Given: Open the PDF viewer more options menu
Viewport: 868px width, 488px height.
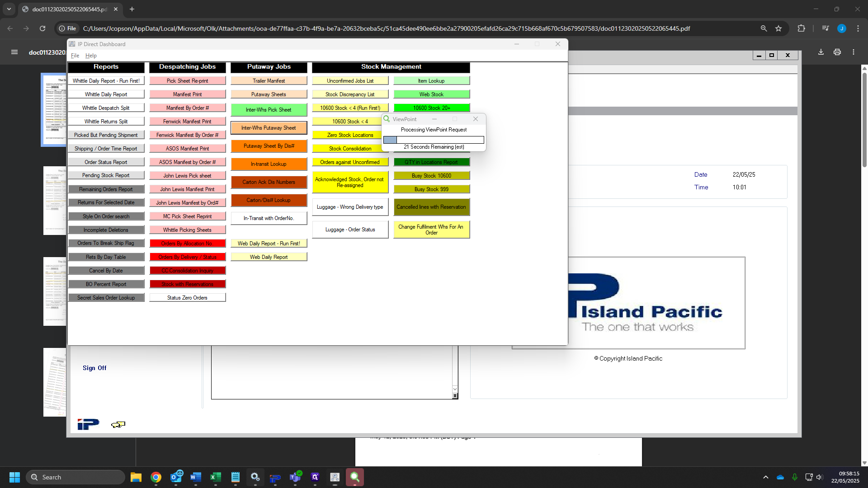Looking at the screenshot, I should pos(854,52).
